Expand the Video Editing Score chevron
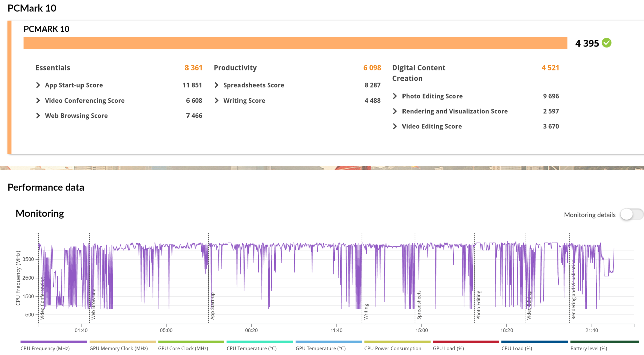The image size is (644, 355). [395, 126]
